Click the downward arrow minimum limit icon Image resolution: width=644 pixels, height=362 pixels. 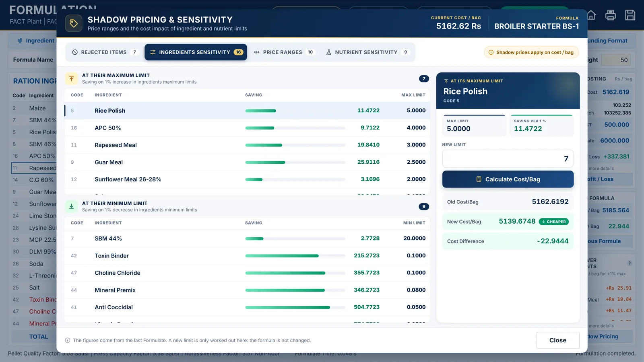pyautogui.click(x=71, y=206)
